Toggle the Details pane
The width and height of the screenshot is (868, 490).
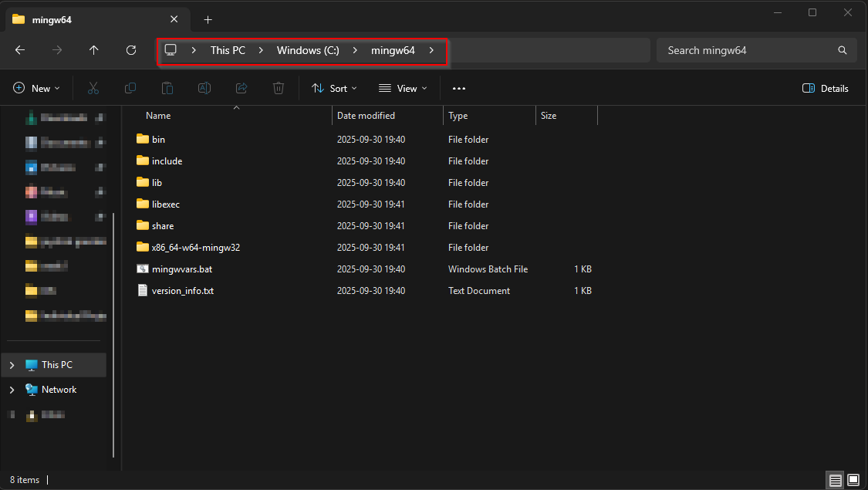(x=826, y=89)
